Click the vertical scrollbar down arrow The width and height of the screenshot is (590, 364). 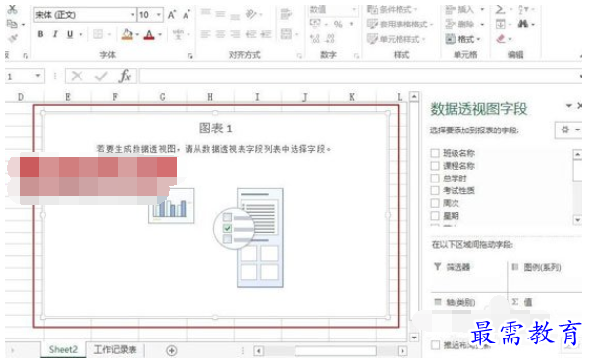click(x=414, y=337)
